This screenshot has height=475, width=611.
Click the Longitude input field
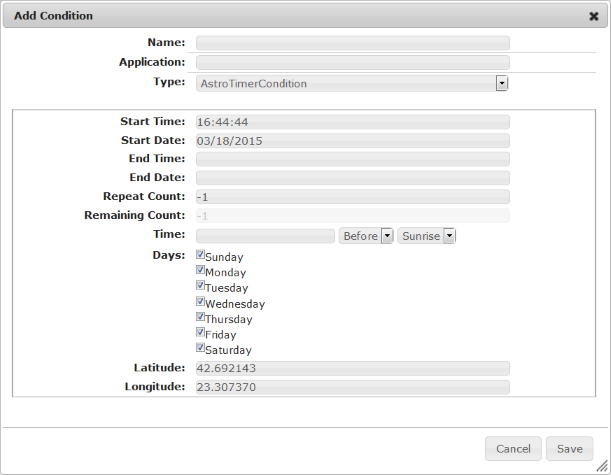pyautogui.click(x=352, y=387)
